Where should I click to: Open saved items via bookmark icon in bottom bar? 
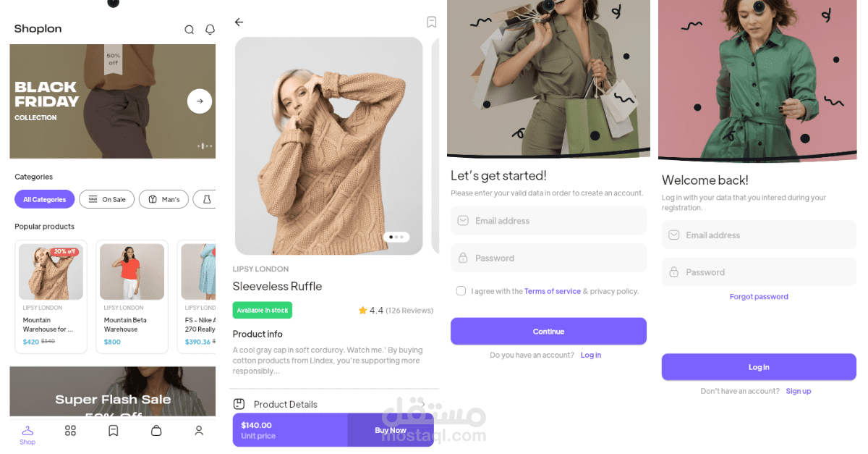click(x=113, y=430)
